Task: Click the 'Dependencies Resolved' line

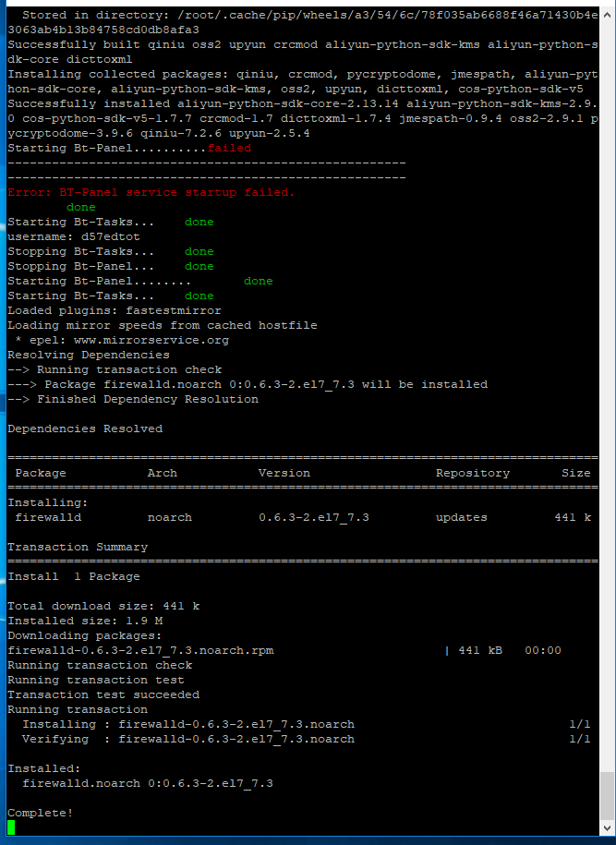Action: pyautogui.click(x=85, y=429)
